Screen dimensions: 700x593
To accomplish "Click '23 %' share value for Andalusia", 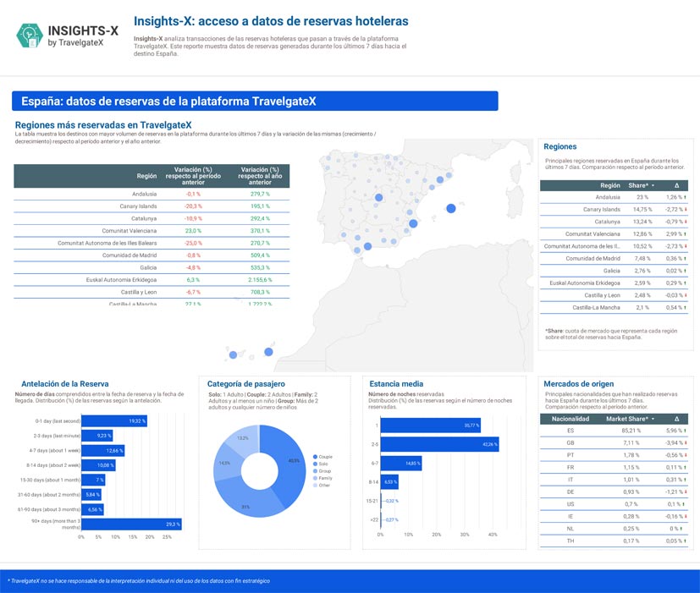I will tap(642, 197).
